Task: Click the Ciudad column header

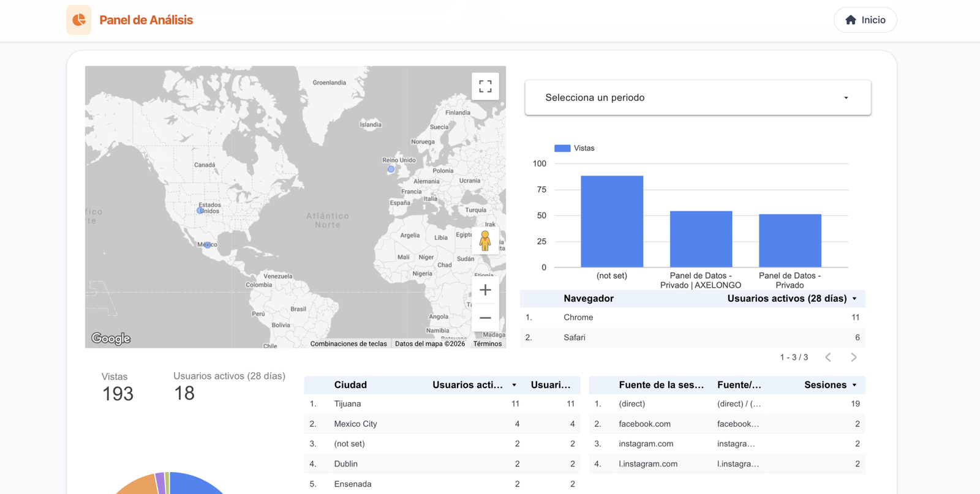Action: pyautogui.click(x=350, y=385)
